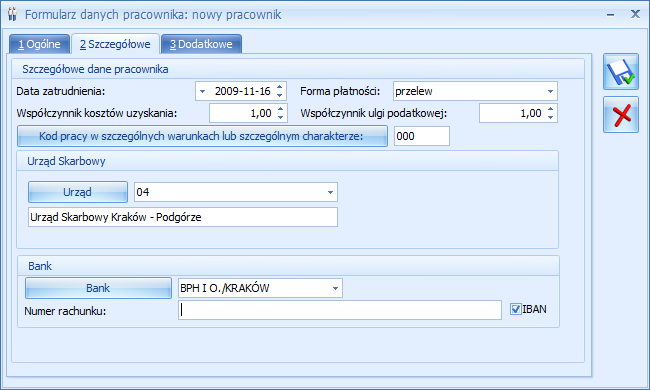Increase Współczynnik kosztów uzyskania by one step

pyautogui.click(x=281, y=109)
